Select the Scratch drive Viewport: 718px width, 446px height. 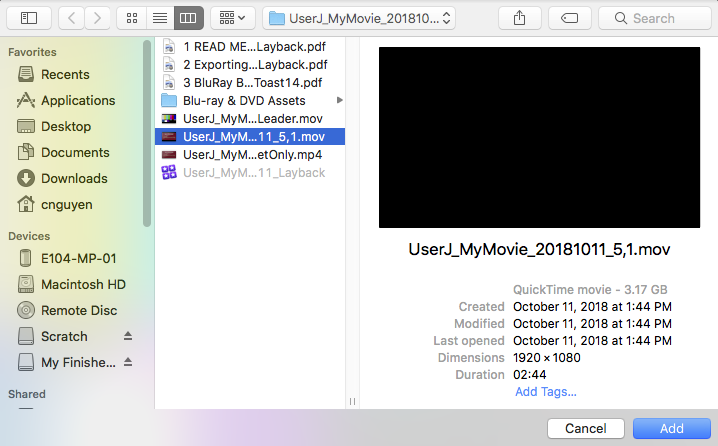point(64,337)
